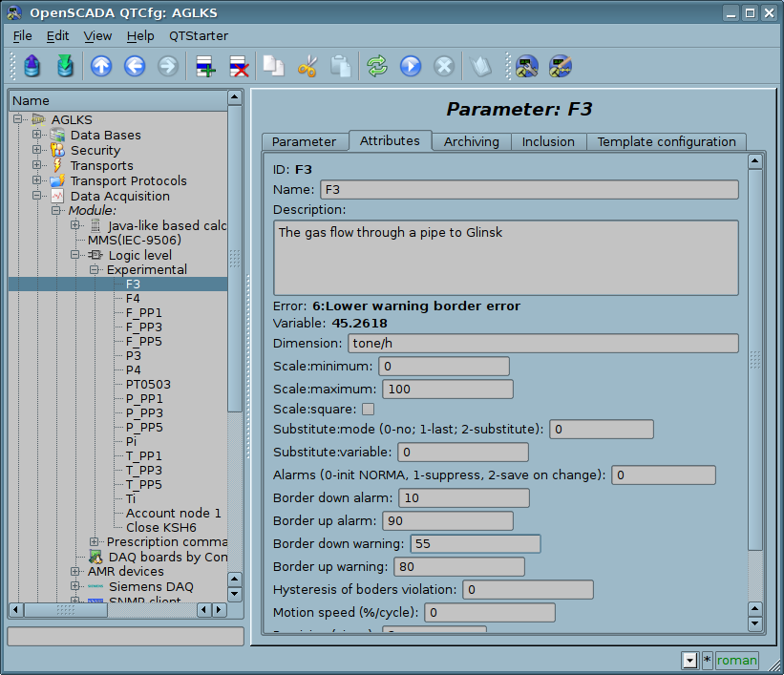Click the Description text area

[506, 258]
